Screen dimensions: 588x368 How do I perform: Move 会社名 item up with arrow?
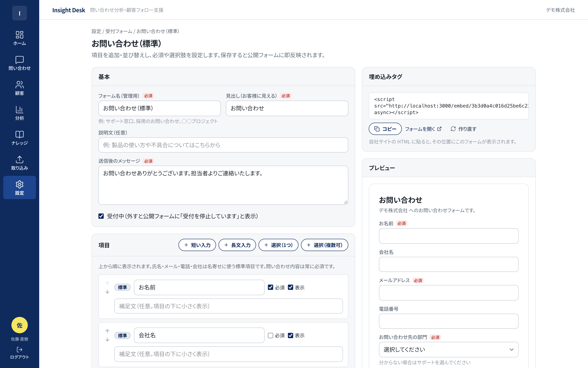(107, 331)
